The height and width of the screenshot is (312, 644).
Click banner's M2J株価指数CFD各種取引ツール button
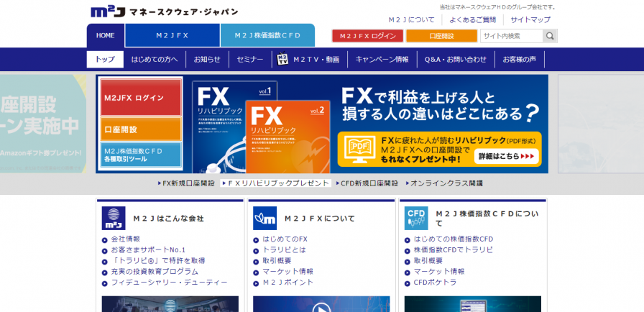[x=141, y=155]
